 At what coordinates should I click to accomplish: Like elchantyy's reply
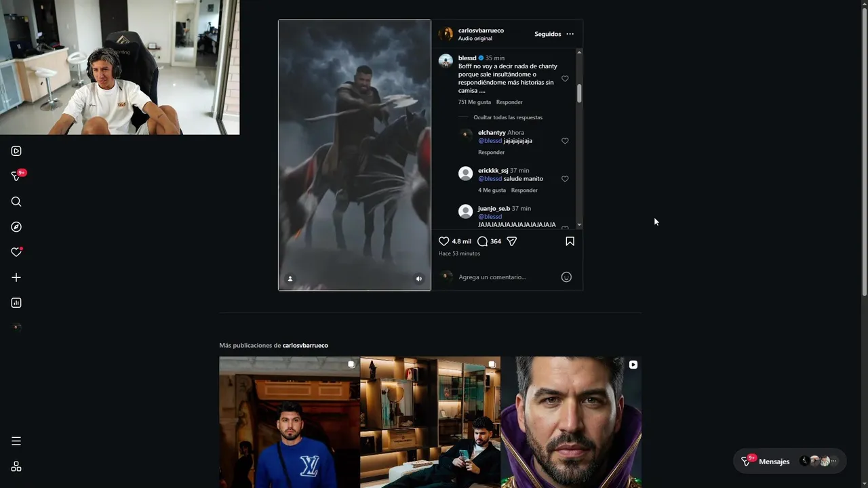pos(565,141)
